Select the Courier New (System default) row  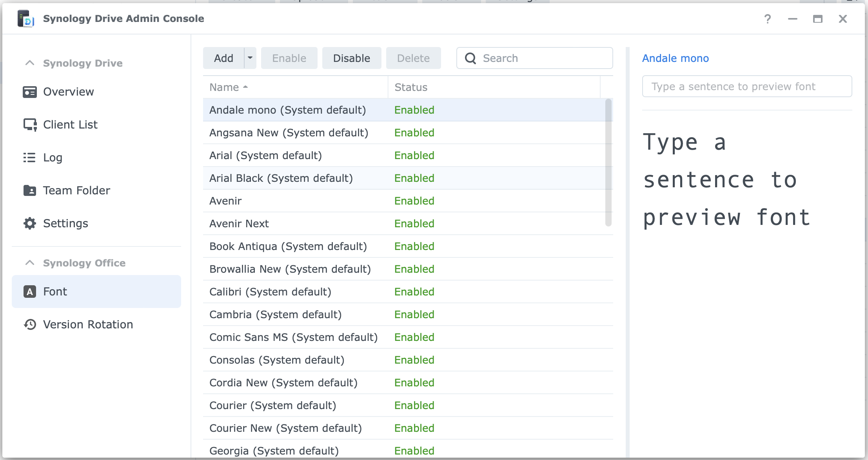408,428
